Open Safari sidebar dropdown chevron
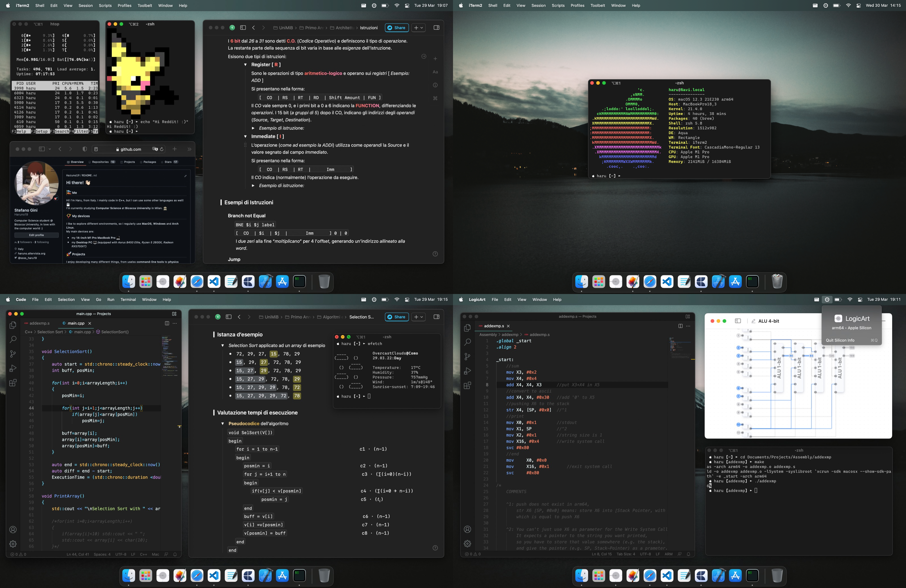The width and height of the screenshot is (906, 588). 50,149
